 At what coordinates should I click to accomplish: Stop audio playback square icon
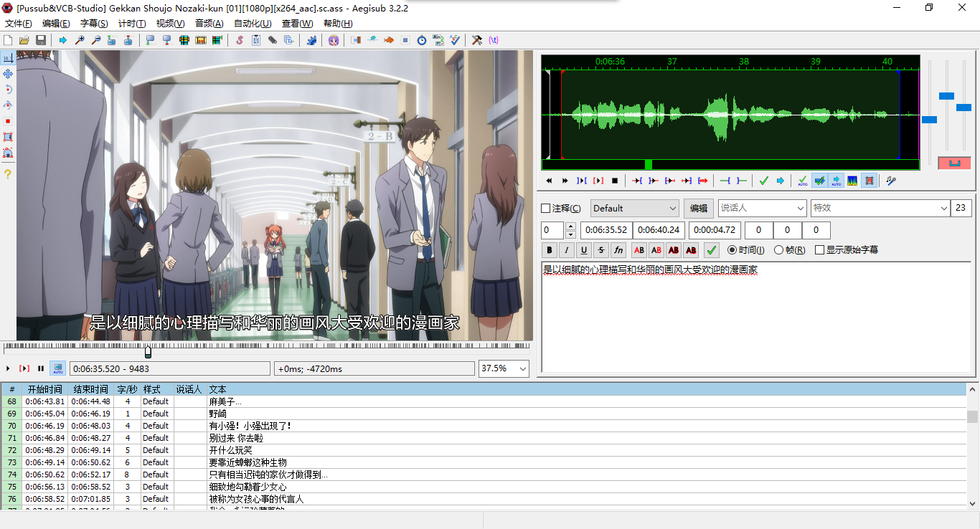[x=614, y=181]
